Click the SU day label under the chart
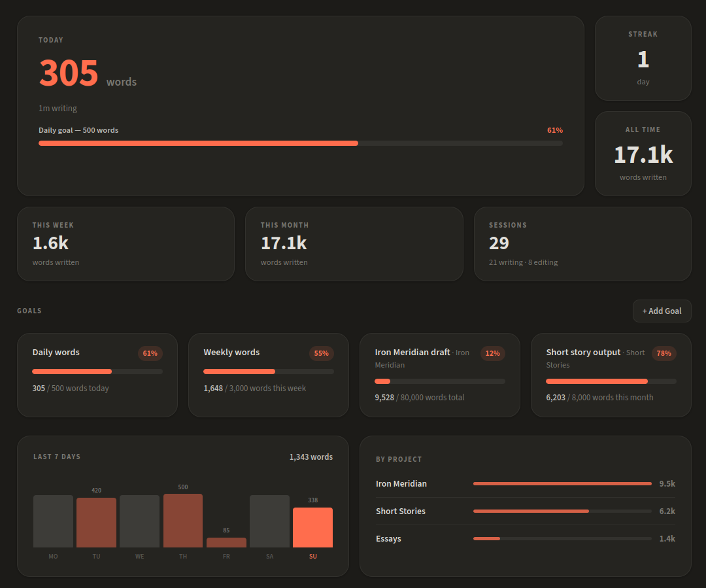The width and height of the screenshot is (706, 588). (x=313, y=557)
